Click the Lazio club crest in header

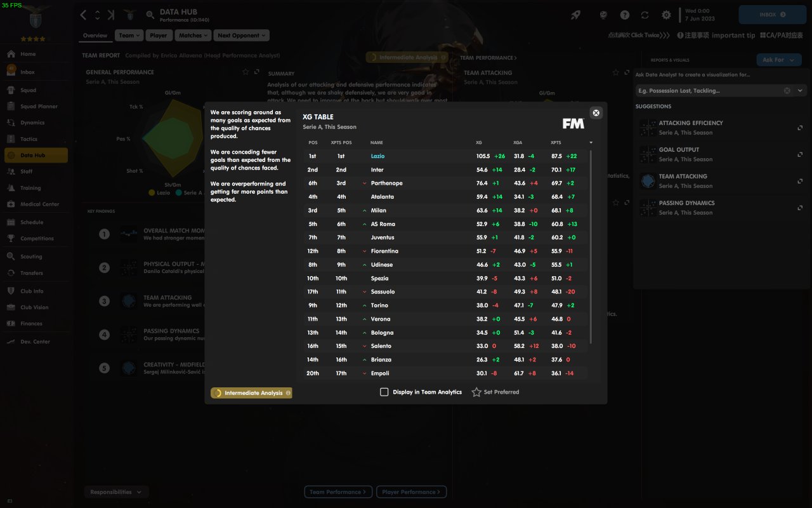pyautogui.click(x=130, y=15)
